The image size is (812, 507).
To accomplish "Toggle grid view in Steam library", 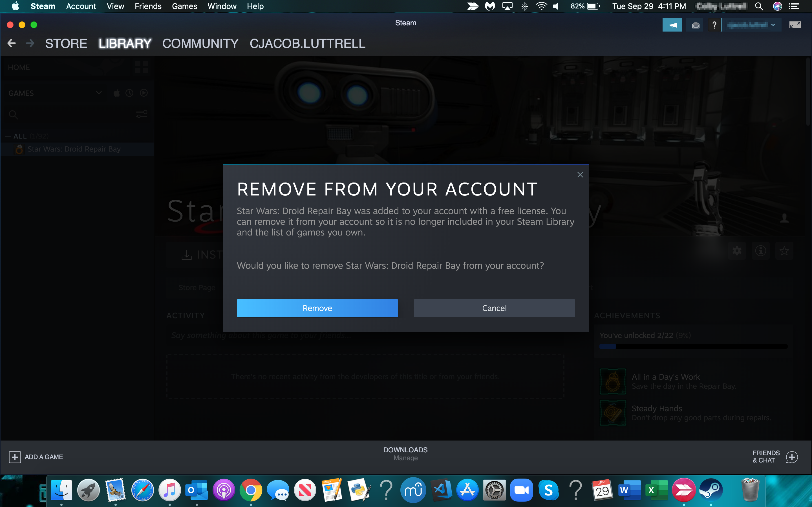I will [142, 67].
